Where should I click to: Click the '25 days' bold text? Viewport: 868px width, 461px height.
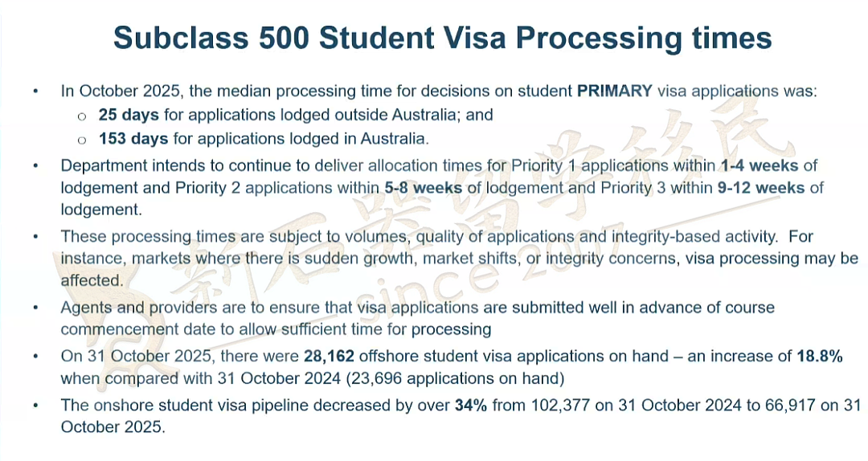129,115
